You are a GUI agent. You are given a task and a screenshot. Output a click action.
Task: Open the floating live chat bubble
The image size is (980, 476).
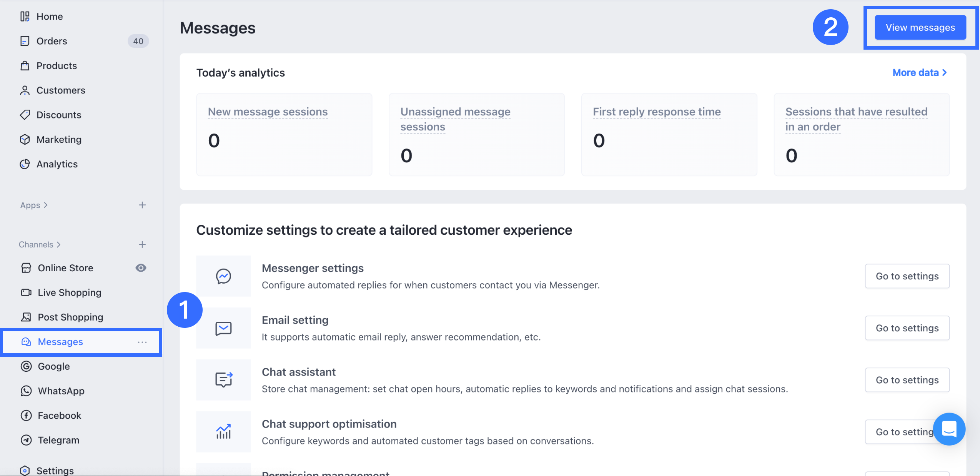pos(949,429)
